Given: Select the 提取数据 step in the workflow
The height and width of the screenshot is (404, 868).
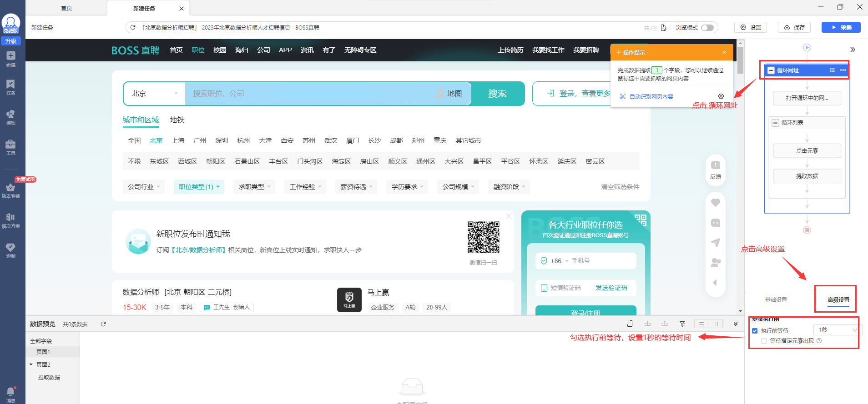Looking at the screenshot, I should pos(807,176).
